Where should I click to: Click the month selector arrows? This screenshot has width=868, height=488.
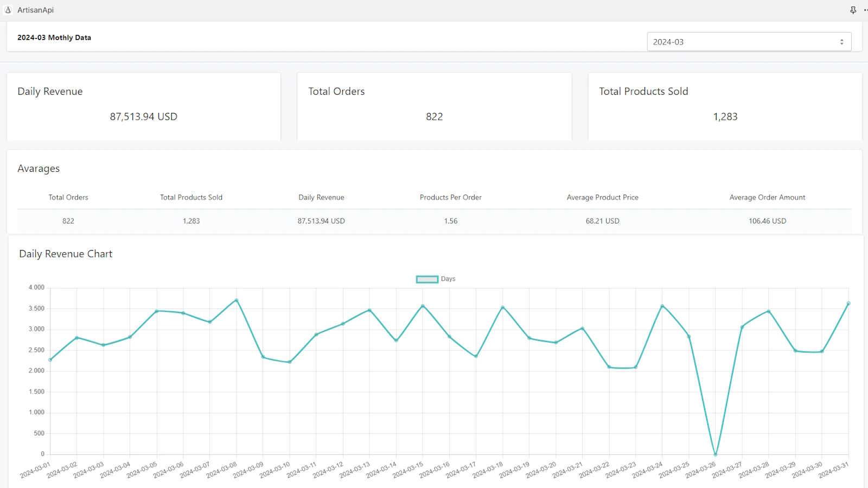coord(841,42)
